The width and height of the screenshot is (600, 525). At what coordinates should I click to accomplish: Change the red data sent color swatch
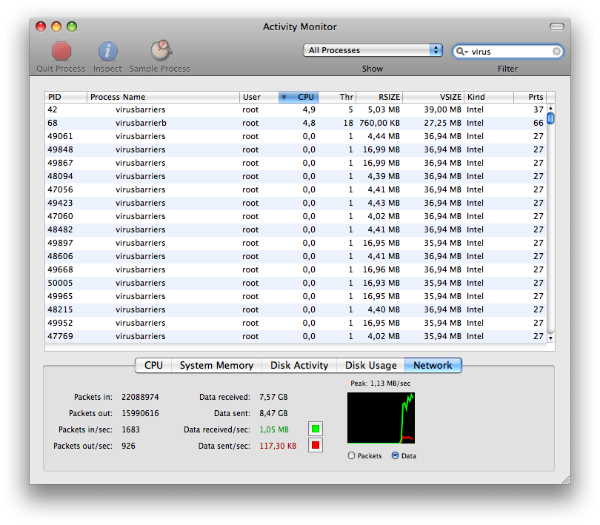(x=315, y=445)
